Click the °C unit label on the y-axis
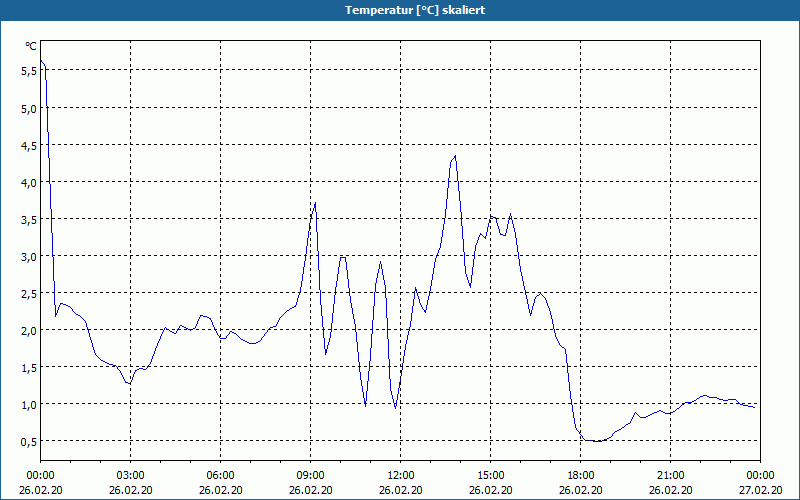This screenshot has height=500, width=800. tap(31, 46)
